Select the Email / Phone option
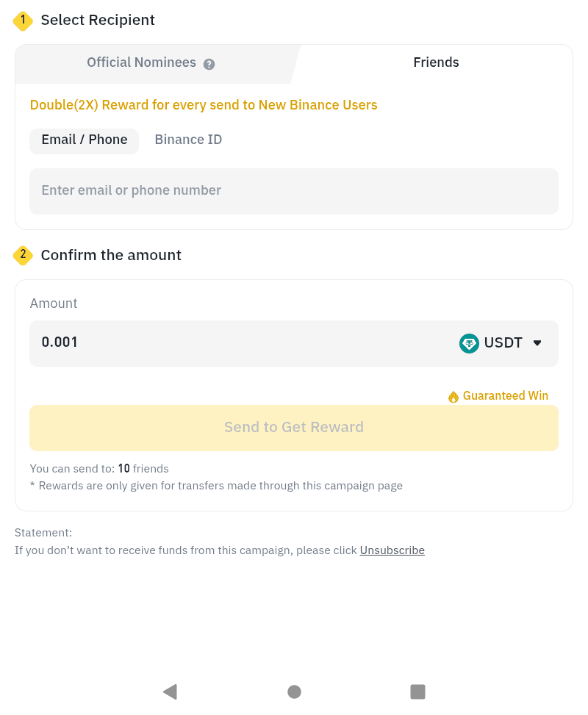Screen dimensions: 588x715 tap(85, 141)
